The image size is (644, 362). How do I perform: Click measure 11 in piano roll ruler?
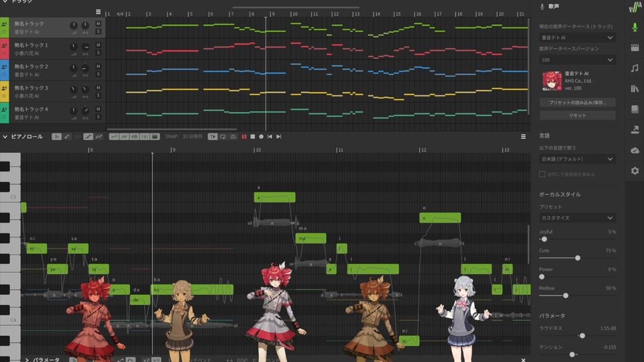340,149
